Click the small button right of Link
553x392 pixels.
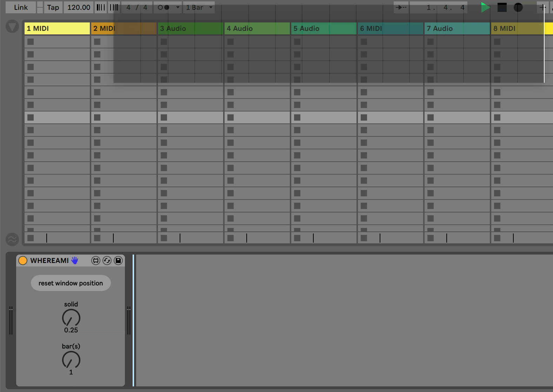40,7
